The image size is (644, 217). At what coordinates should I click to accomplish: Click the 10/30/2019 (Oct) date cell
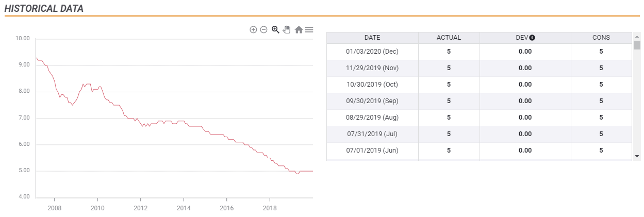coord(372,85)
